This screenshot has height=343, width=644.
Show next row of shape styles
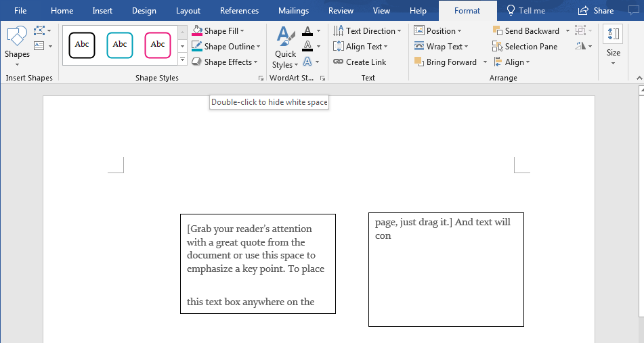182,46
